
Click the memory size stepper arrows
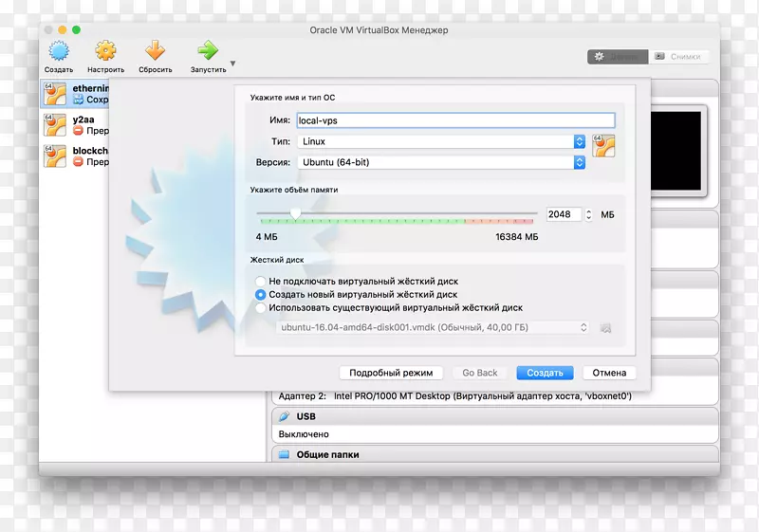[x=588, y=214]
